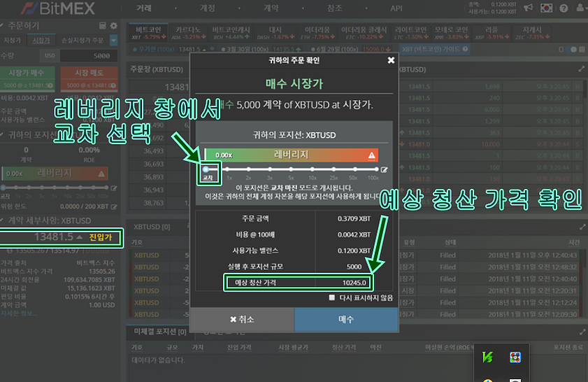
Task: Open the 거래 menu in top navigation
Action: [x=144, y=8]
